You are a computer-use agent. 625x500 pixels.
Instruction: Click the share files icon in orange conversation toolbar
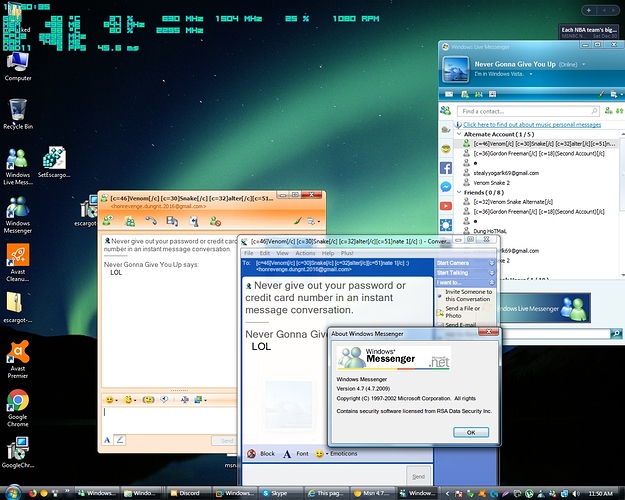point(130,221)
